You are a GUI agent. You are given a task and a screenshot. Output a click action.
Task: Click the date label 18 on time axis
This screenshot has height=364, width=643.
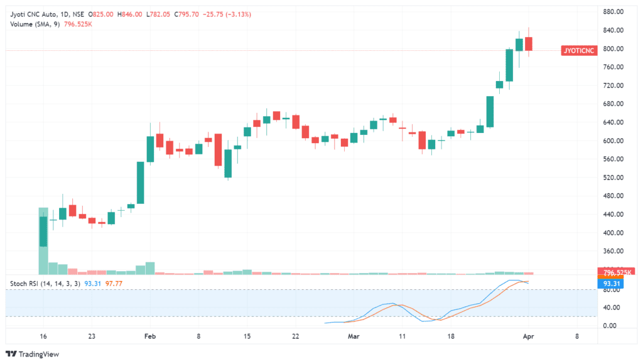[451, 336]
